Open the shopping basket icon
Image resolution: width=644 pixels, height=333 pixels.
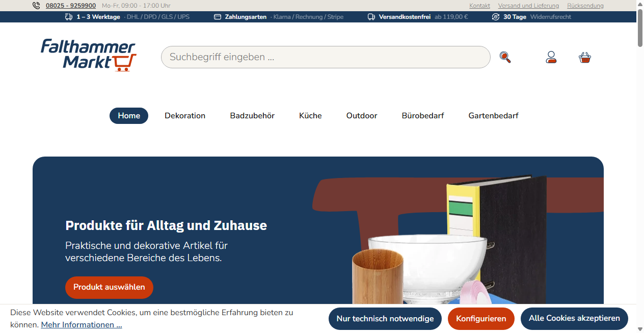pyautogui.click(x=585, y=57)
